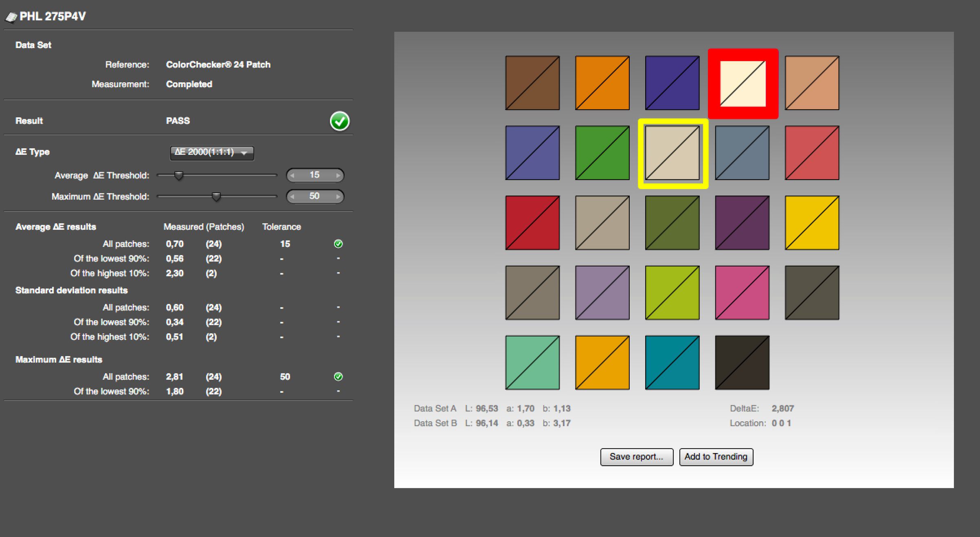Screen dimensions: 980x537
Task: Click the Save report... button
Action: click(x=637, y=457)
